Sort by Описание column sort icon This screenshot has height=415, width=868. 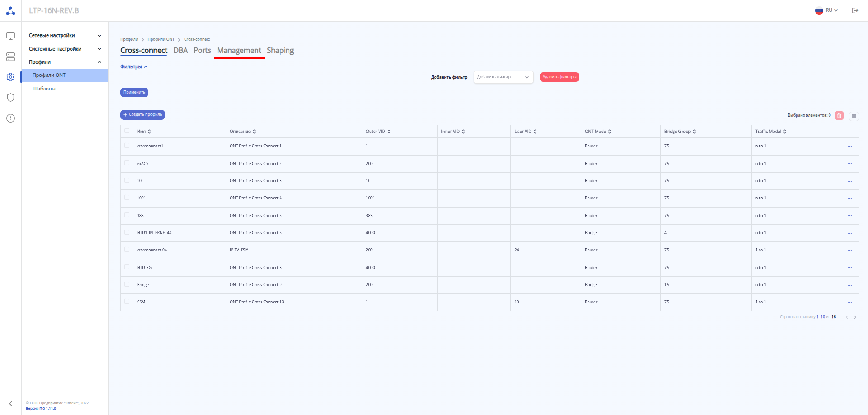click(x=254, y=132)
